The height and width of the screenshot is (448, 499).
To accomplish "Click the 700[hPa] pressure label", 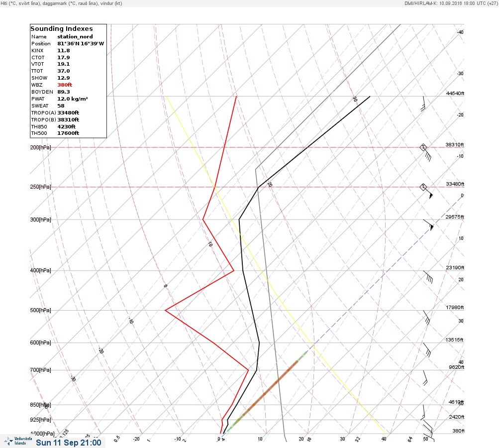I will 40,370.
